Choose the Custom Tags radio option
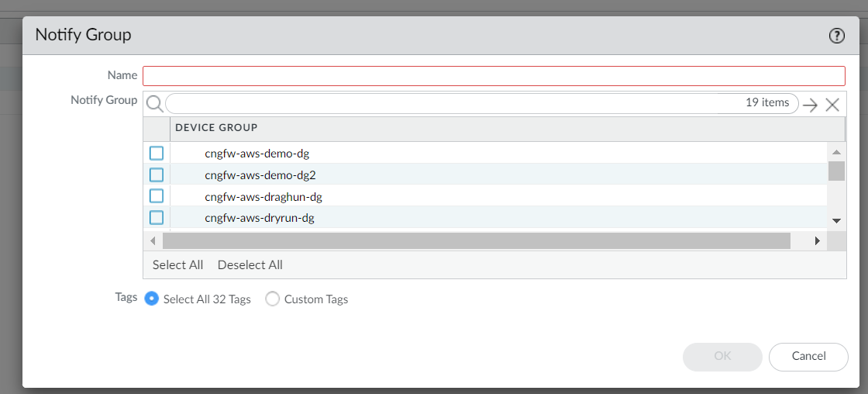 (273, 299)
